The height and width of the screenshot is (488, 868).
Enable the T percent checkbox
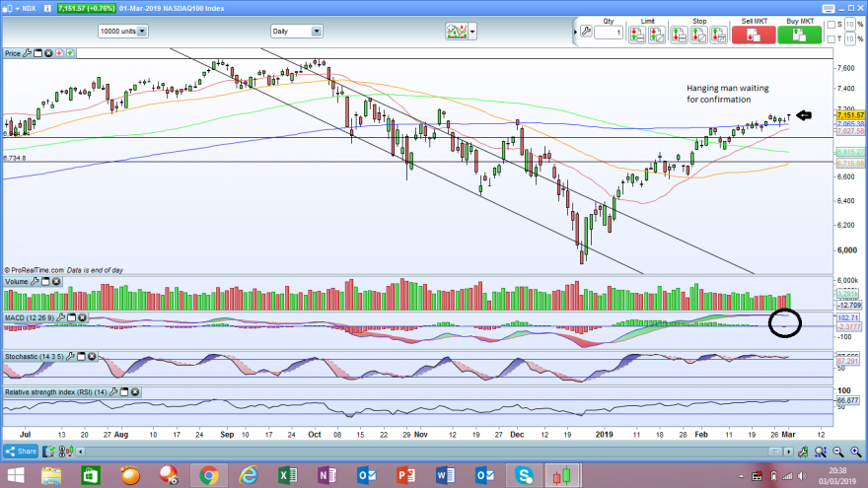click(x=831, y=38)
